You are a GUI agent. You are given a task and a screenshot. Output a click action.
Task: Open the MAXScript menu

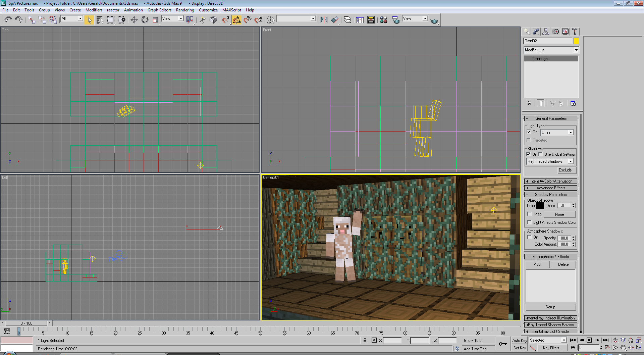[231, 10]
